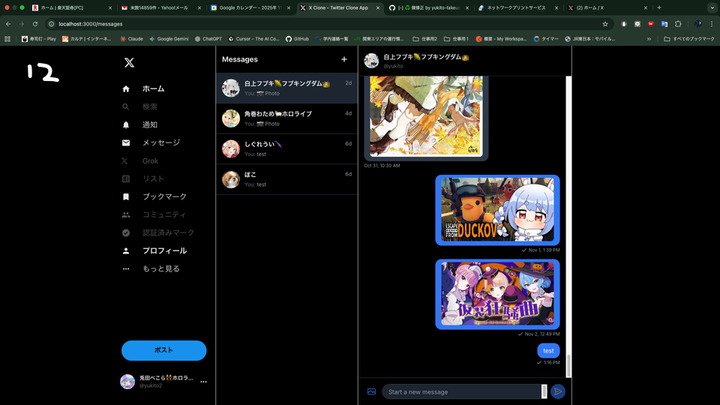Screen dimensions: 720x405
Task: Open conversation with しぐれうい
Action: click(287, 149)
